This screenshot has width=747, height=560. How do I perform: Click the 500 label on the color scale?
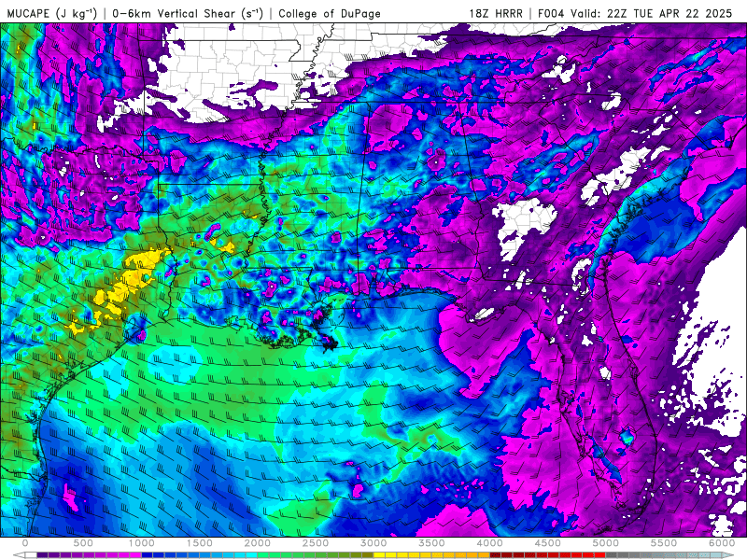[x=83, y=543]
